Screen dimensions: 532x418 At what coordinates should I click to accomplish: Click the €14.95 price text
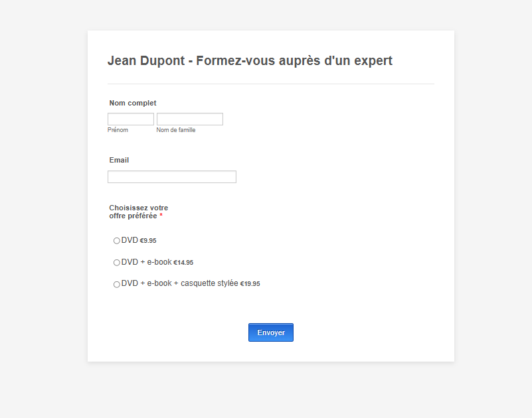[183, 262]
